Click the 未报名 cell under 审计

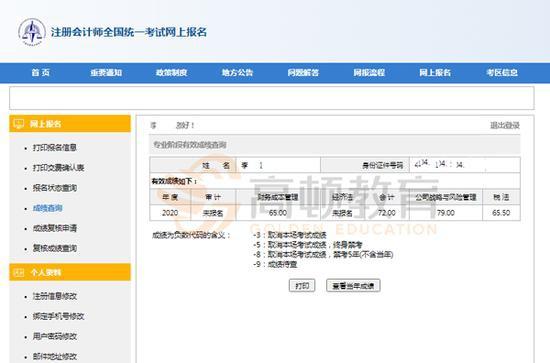point(213,213)
